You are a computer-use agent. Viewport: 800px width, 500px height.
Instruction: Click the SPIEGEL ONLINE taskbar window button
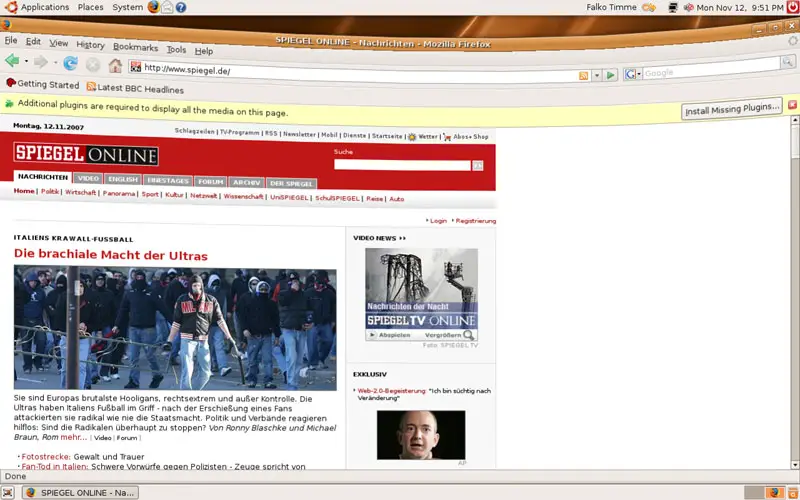coord(80,492)
